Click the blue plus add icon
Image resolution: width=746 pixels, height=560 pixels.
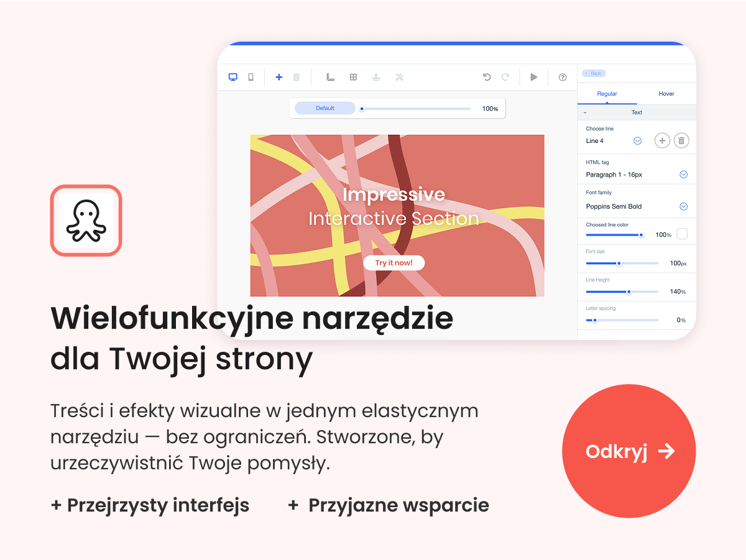[x=279, y=77]
